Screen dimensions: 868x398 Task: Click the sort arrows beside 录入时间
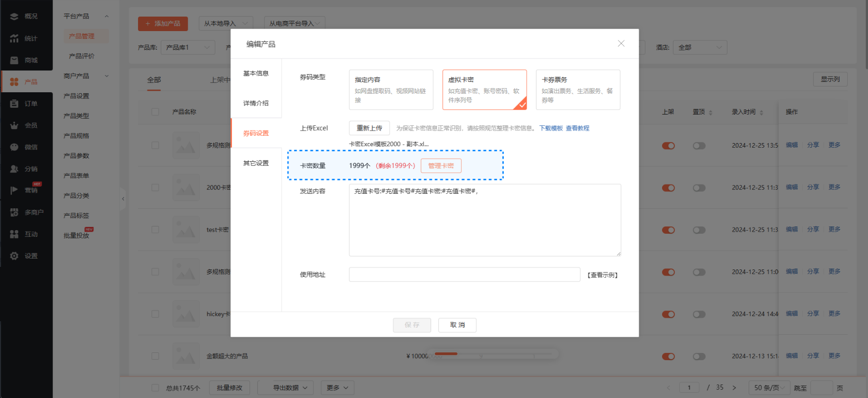coord(761,112)
